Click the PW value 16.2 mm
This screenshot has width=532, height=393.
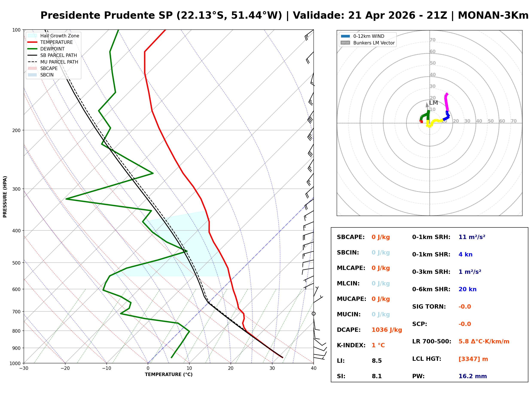pyautogui.click(x=473, y=377)
